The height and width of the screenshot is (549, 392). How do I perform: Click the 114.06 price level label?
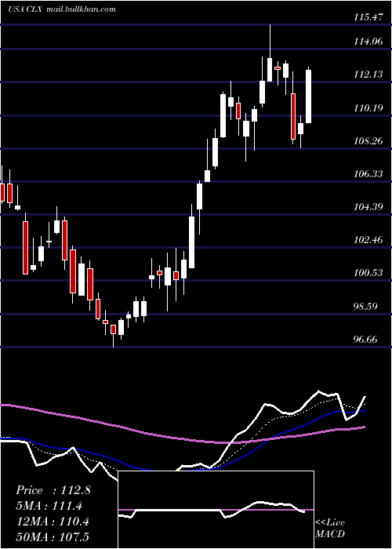point(368,42)
